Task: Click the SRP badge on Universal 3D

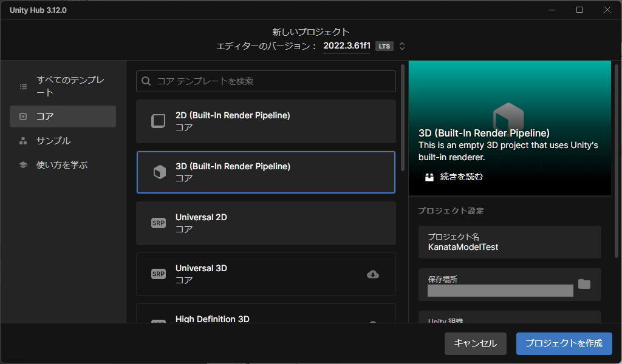Action: tap(159, 274)
